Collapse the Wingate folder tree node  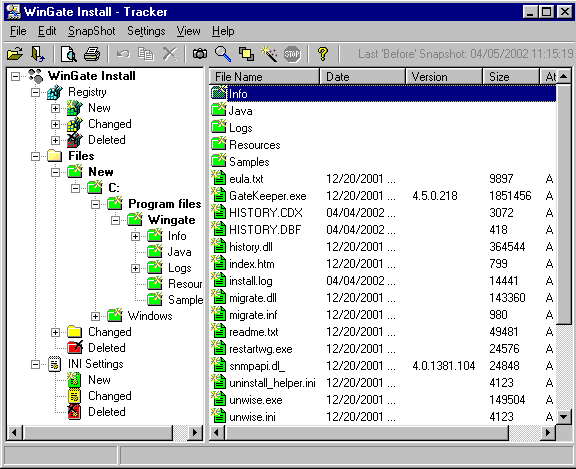click(x=115, y=220)
